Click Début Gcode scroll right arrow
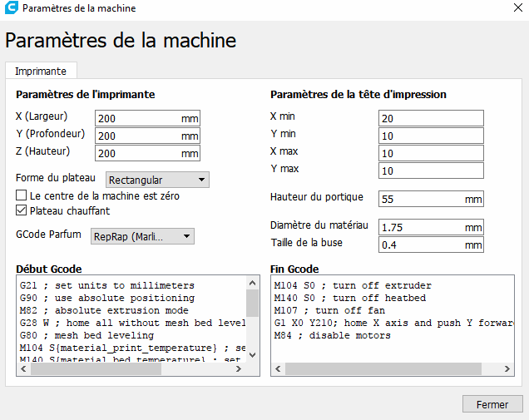 pos(239,368)
